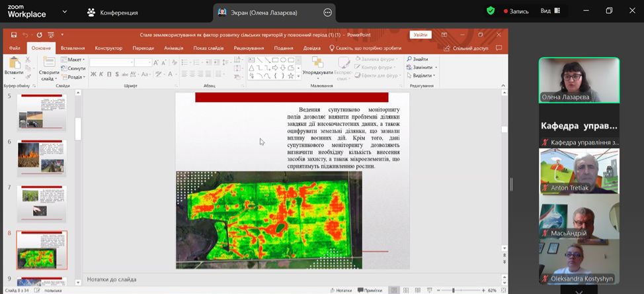Select the star shape in shapes gallery

point(291,76)
